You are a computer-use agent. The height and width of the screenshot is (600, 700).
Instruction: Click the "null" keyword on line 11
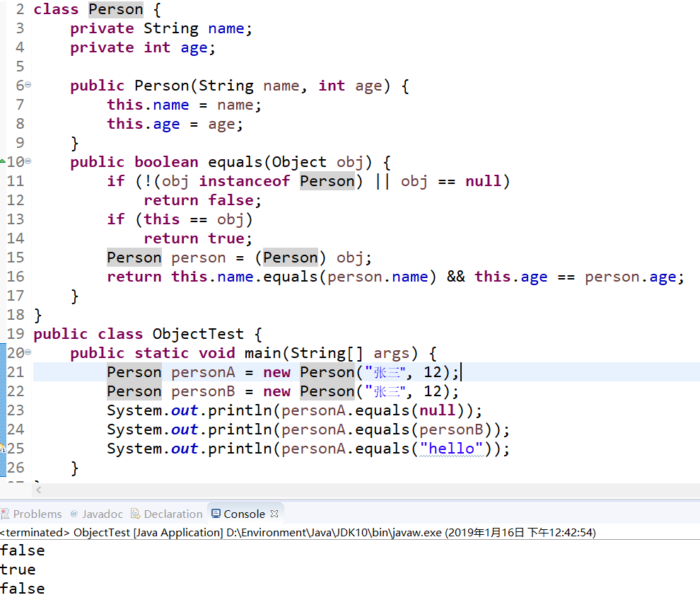(483, 181)
